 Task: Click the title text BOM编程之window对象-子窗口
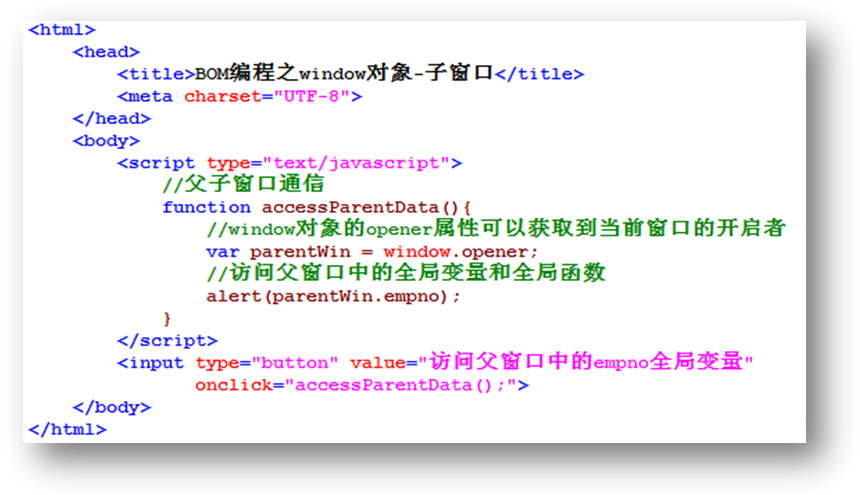tap(344, 73)
